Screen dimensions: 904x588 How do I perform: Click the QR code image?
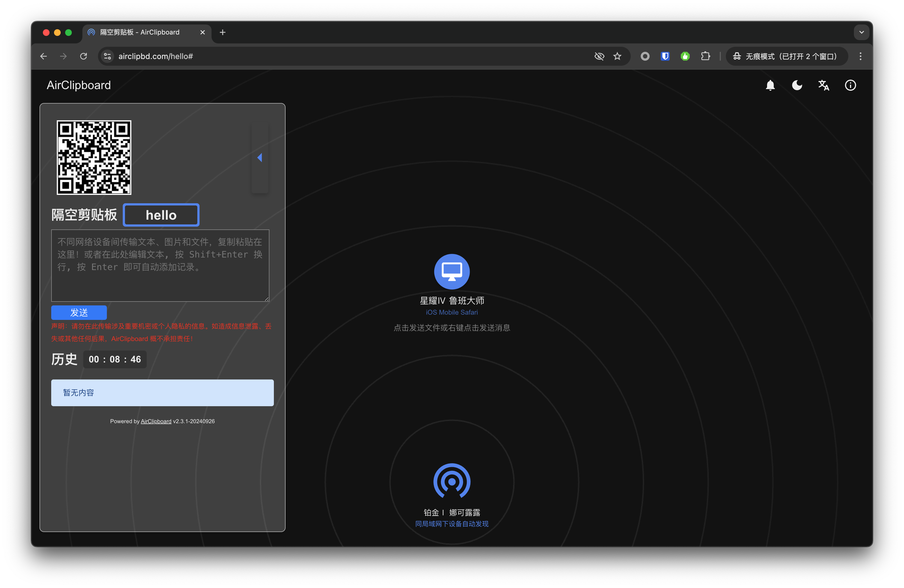pyautogui.click(x=94, y=158)
